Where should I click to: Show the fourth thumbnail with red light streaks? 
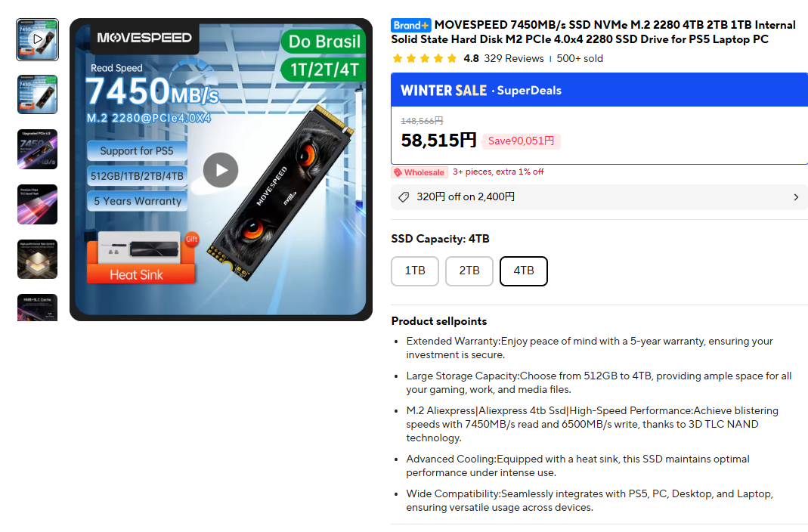point(38,205)
